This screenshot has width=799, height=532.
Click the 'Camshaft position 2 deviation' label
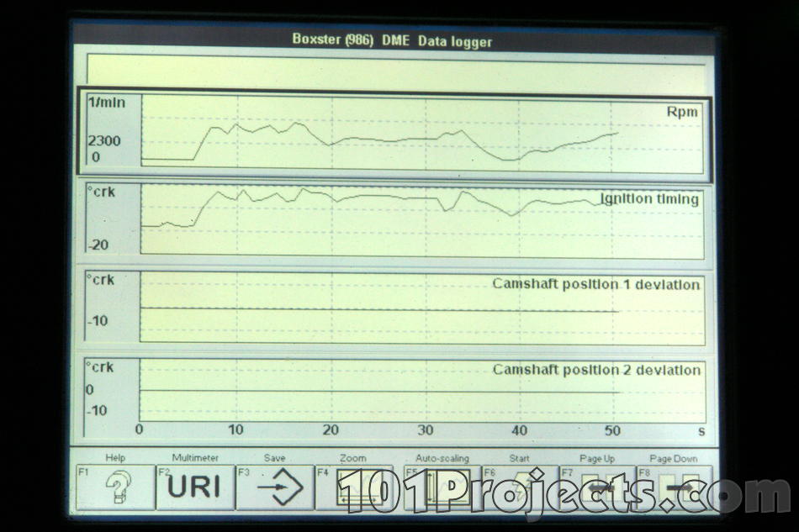pos(596,370)
